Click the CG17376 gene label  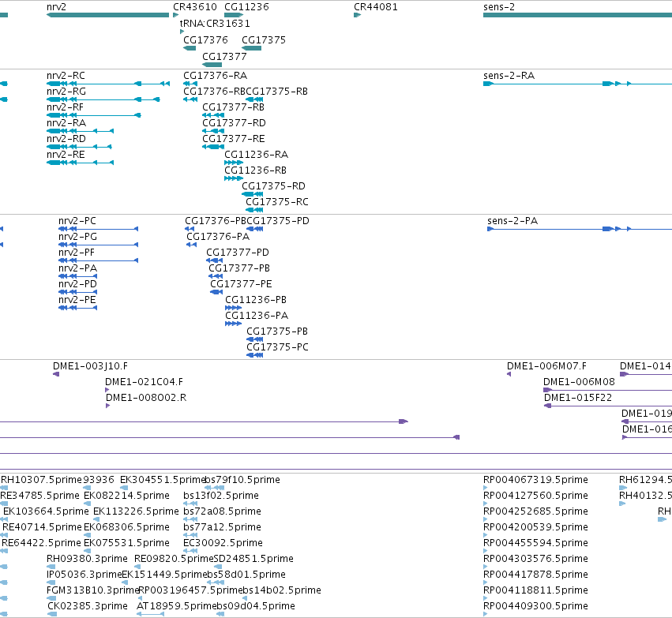point(205,39)
